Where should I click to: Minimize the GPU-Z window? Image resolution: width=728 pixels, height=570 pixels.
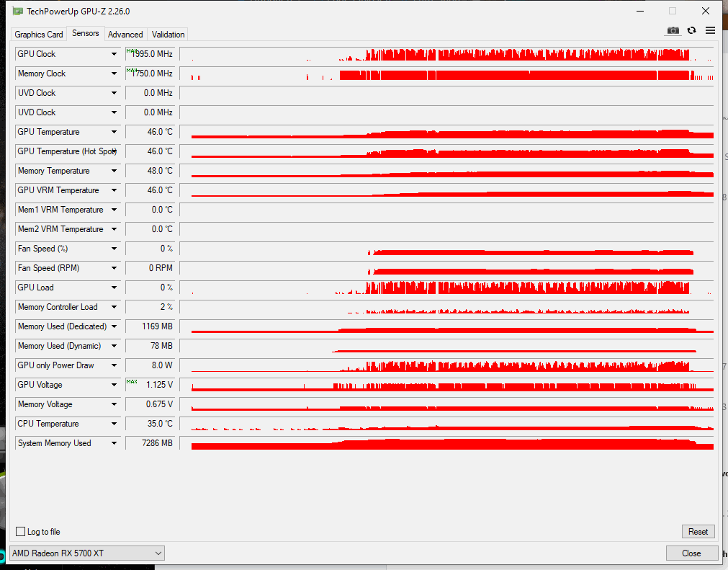pyautogui.click(x=639, y=11)
